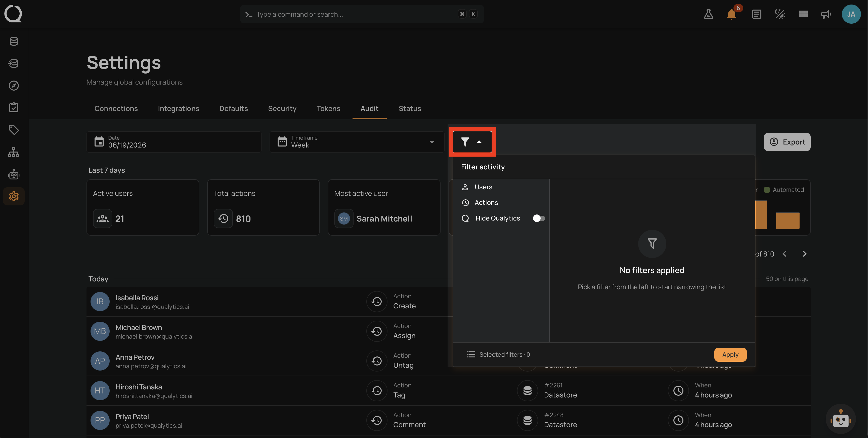The width and height of the screenshot is (868, 438).
Task: Click the Most active user Sarah Mitchell card
Action: (x=384, y=207)
